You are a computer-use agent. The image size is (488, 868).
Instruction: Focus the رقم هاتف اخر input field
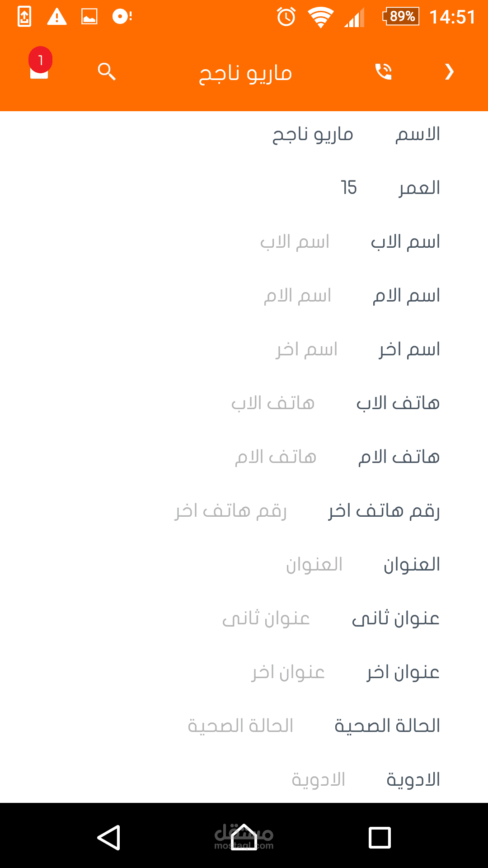pyautogui.click(x=231, y=511)
